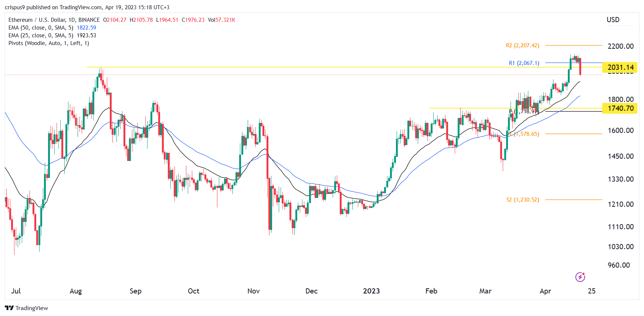Click the USD currency label
The image size is (644, 316).
pyautogui.click(x=613, y=20)
